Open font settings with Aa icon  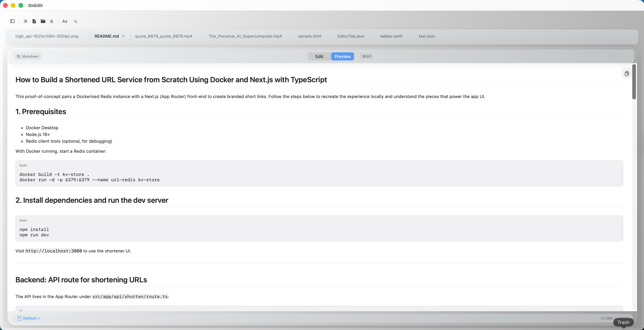(x=65, y=21)
